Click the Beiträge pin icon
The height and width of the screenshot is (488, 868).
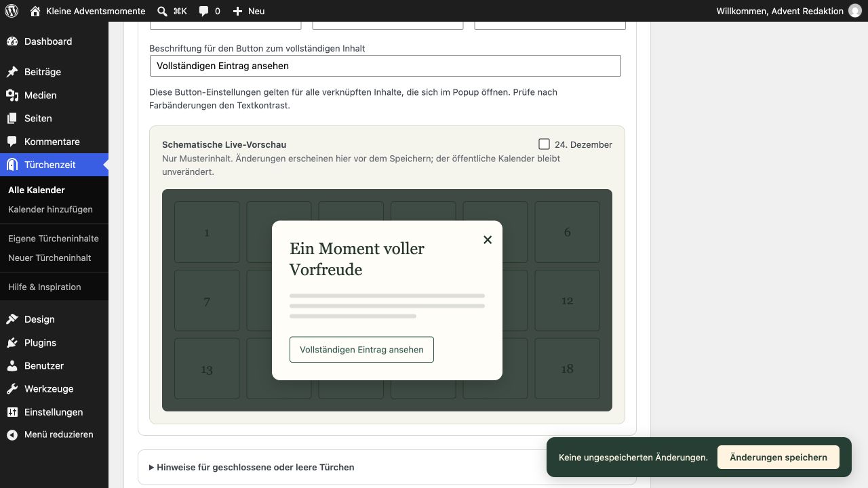tap(12, 72)
